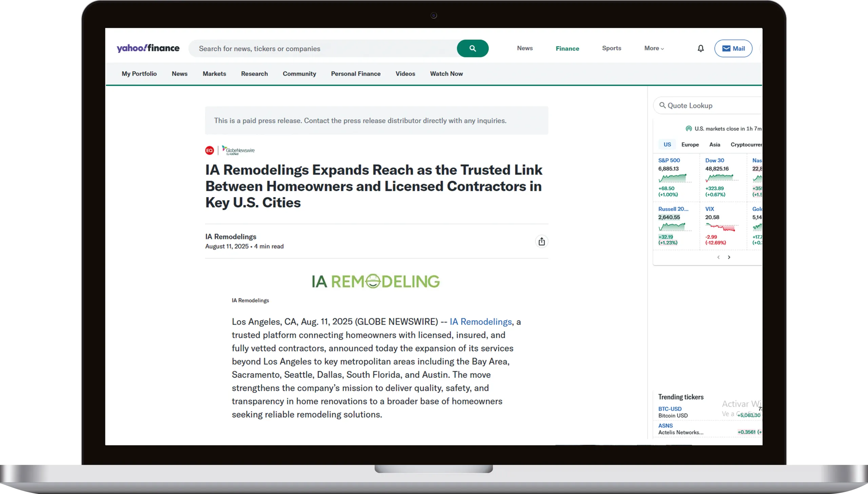
Task: Open Mail with the envelope button
Action: (x=733, y=48)
